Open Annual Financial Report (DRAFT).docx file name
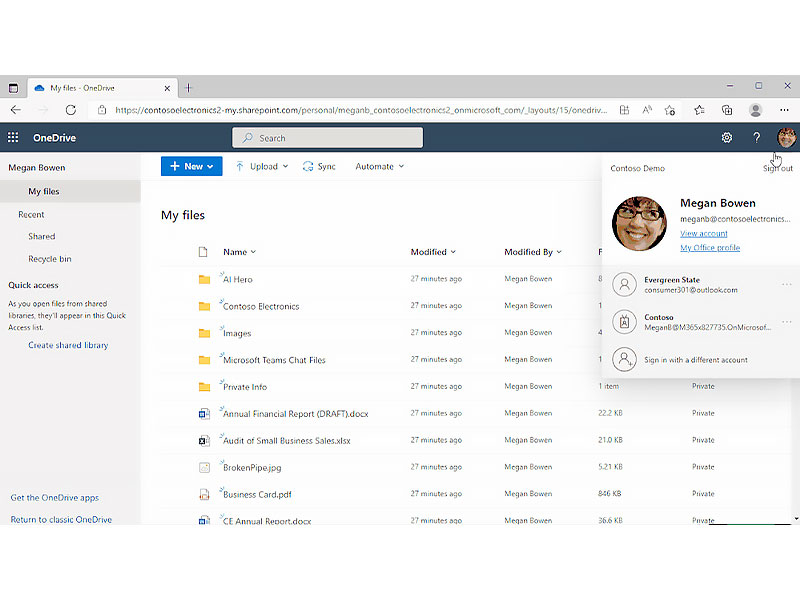The image size is (800, 600). tap(295, 414)
